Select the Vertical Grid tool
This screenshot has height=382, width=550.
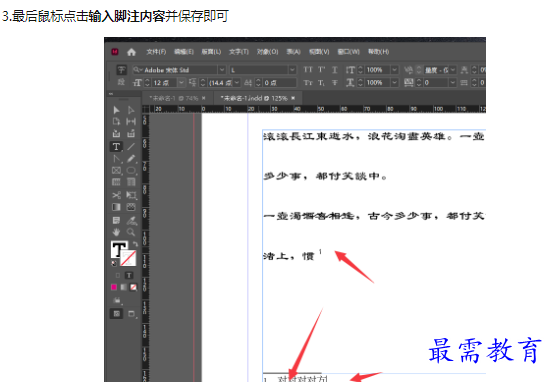131,182
